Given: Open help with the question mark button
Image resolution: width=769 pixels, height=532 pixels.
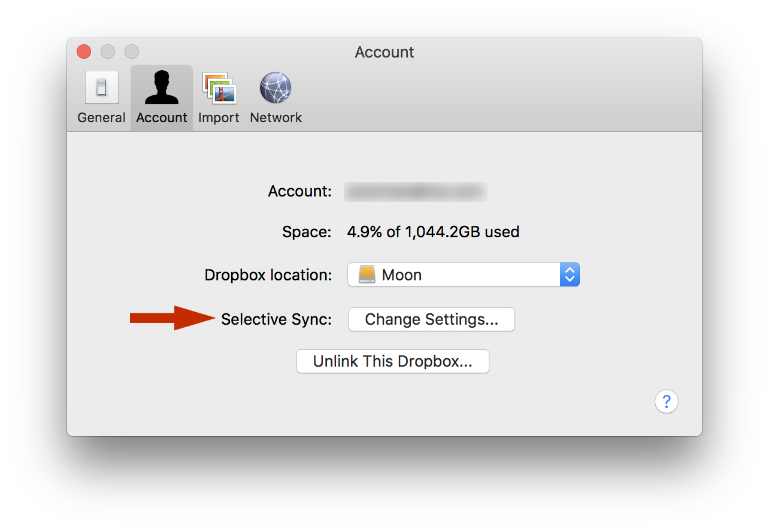Looking at the screenshot, I should (x=666, y=401).
